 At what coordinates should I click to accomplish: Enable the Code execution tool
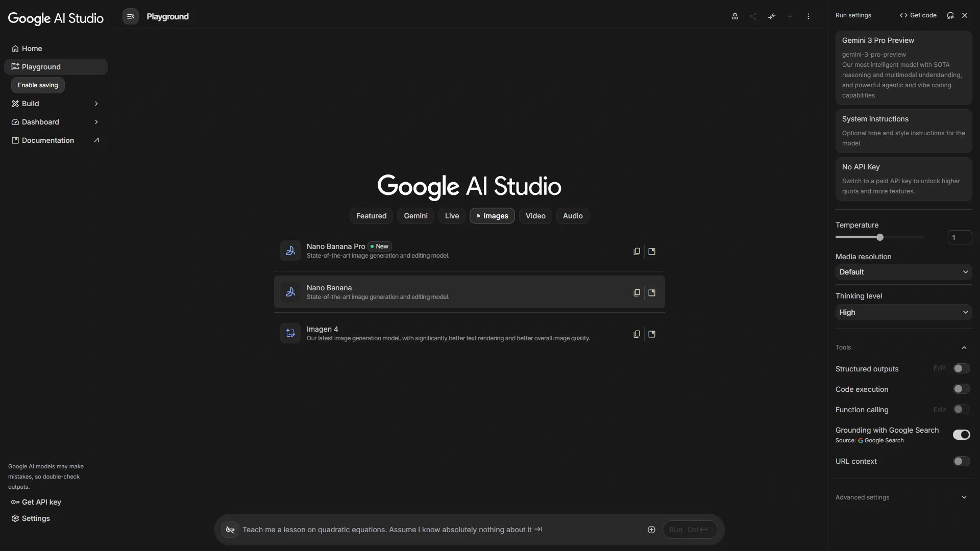coord(961,389)
